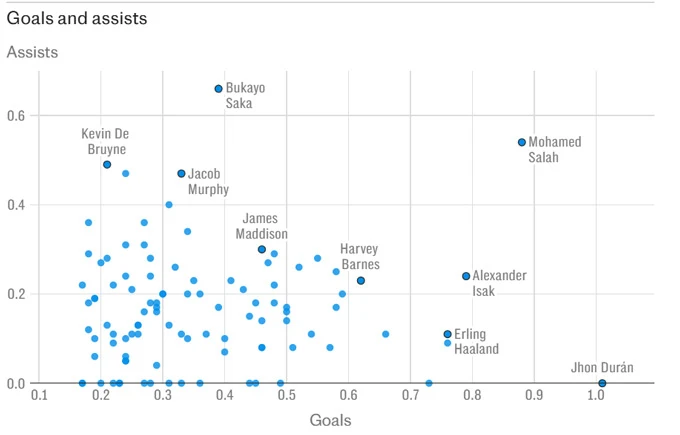Click the "Erling Haaland" name label
Image resolution: width=680 pixels, height=435 pixels.
(477, 341)
